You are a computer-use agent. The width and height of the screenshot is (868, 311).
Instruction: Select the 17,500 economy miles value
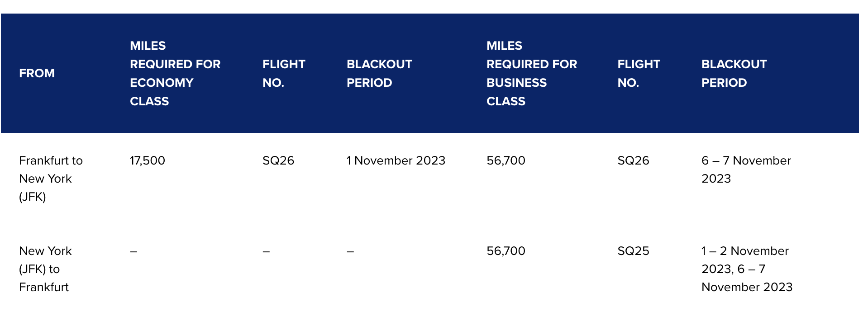(x=147, y=160)
